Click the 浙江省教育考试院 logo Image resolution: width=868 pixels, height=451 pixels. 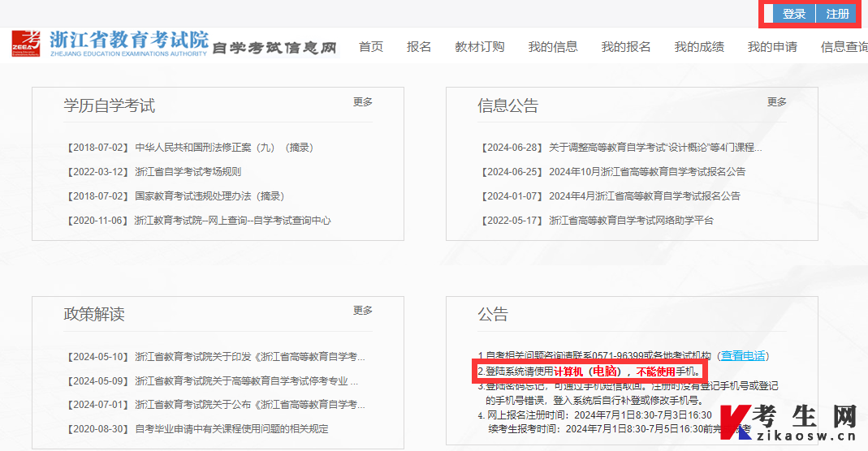coord(110,43)
